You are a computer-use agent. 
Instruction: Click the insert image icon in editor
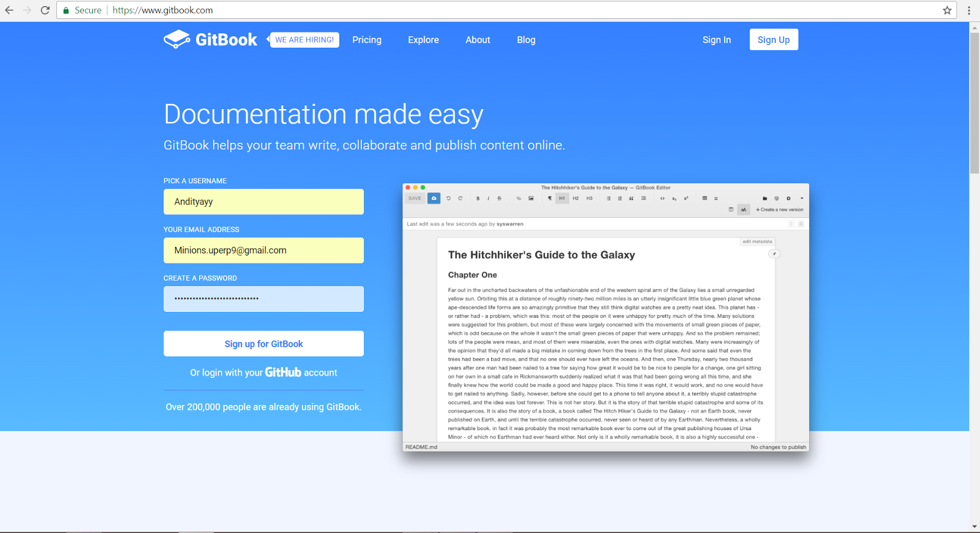click(531, 198)
